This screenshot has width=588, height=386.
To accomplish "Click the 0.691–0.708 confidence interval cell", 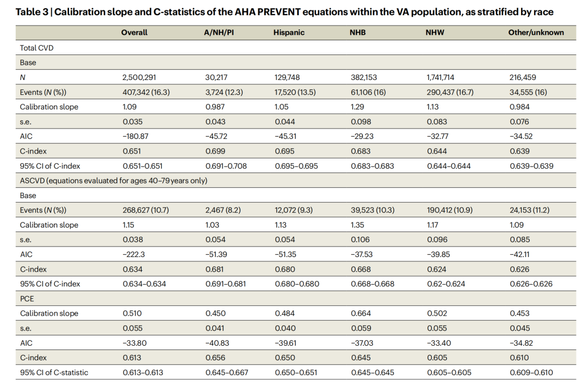I will (x=225, y=166).
